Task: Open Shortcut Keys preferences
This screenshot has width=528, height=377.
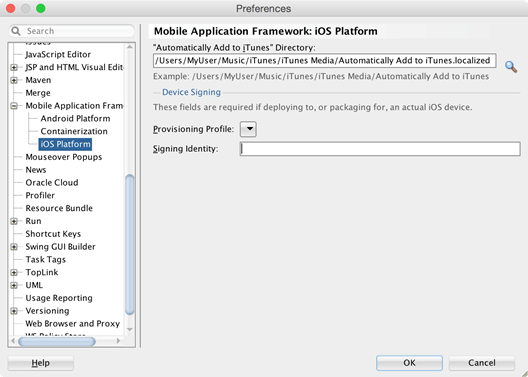Action: [53, 234]
